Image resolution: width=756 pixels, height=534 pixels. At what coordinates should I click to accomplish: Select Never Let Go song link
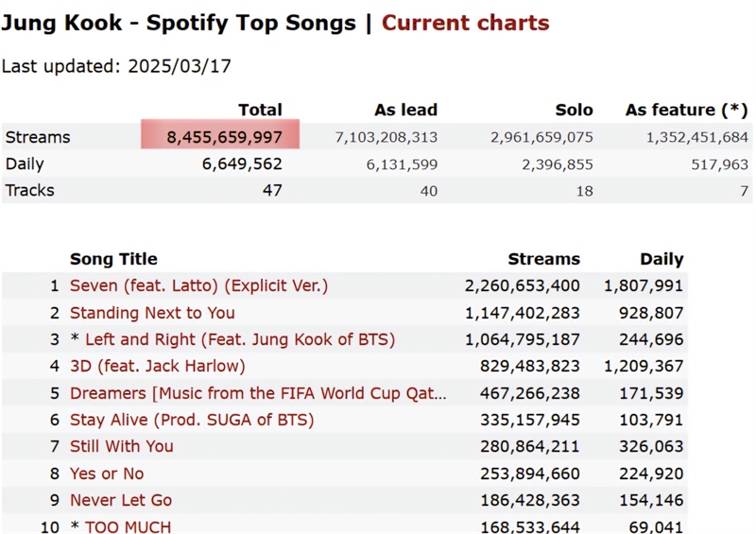(x=121, y=500)
